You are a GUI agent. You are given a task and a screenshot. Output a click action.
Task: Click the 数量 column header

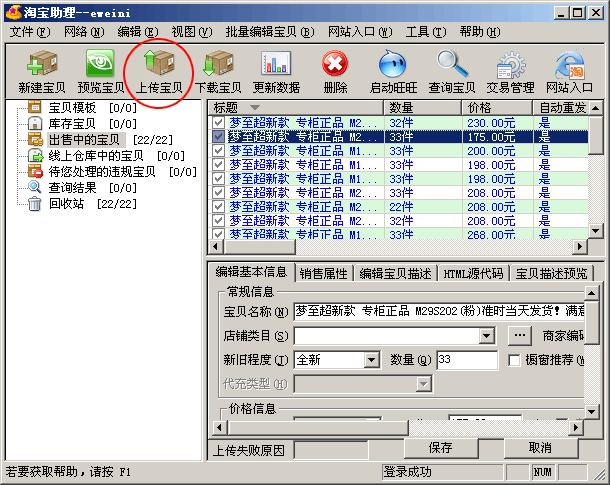(422, 107)
